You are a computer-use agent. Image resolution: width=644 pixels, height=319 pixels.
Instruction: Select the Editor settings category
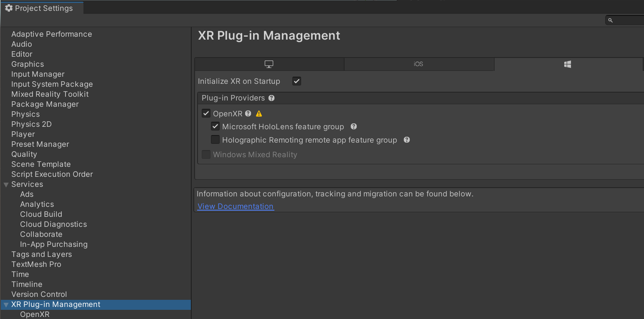point(22,54)
